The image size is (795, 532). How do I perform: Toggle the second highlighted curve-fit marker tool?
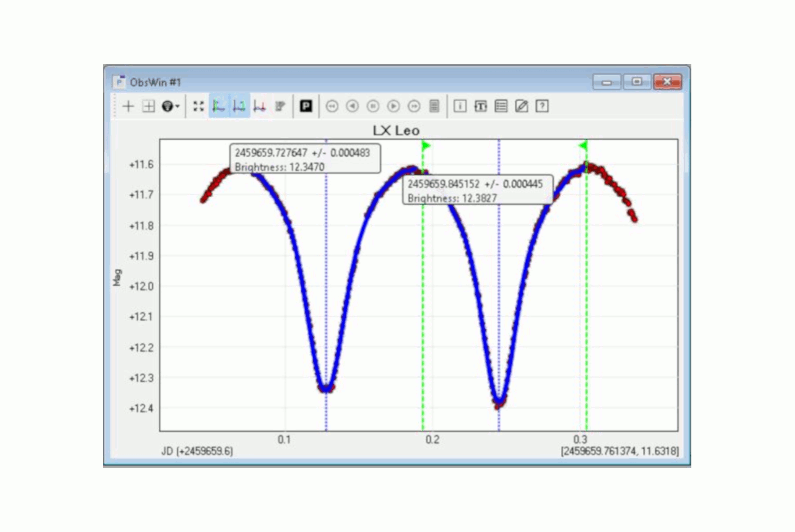239,106
